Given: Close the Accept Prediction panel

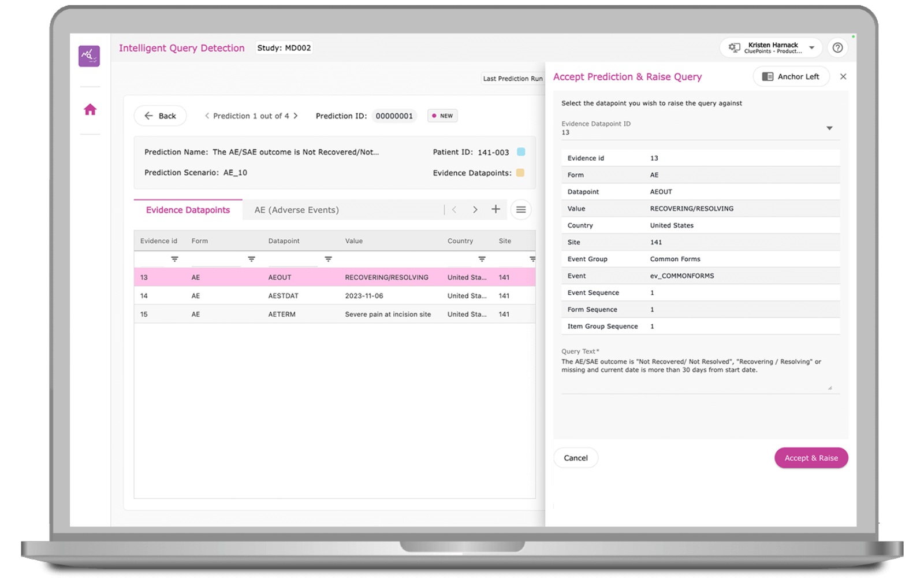Looking at the screenshot, I should 843,76.
